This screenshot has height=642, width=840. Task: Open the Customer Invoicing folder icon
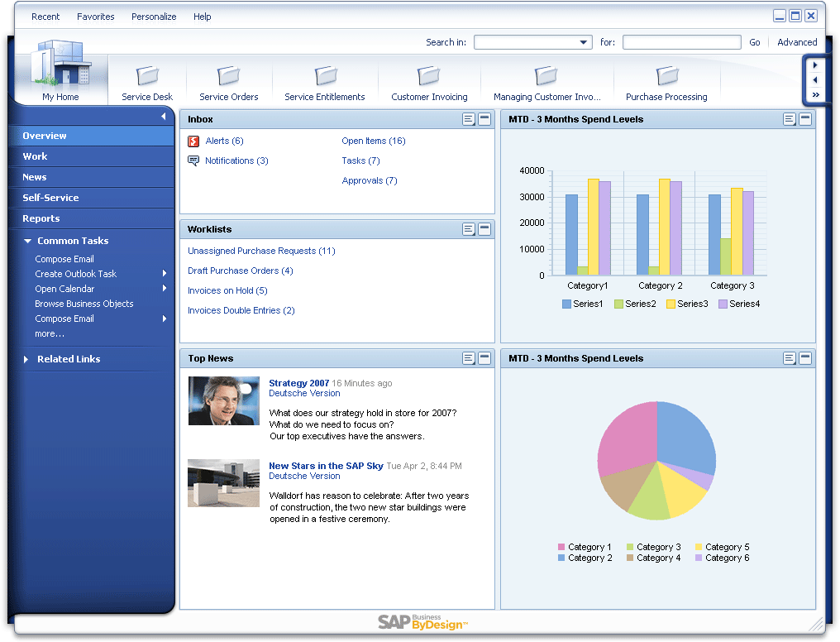428,75
